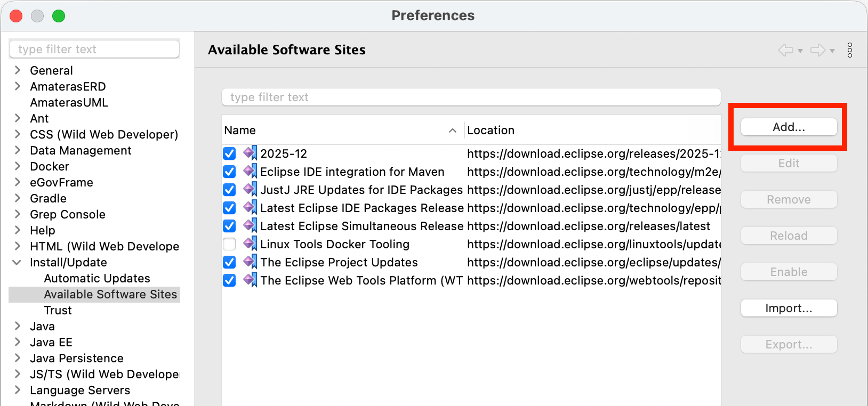Image resolution: width=868 pixels, height=406 pixels.
Task: Click the Reload button
Action: [x=789, y=236]
